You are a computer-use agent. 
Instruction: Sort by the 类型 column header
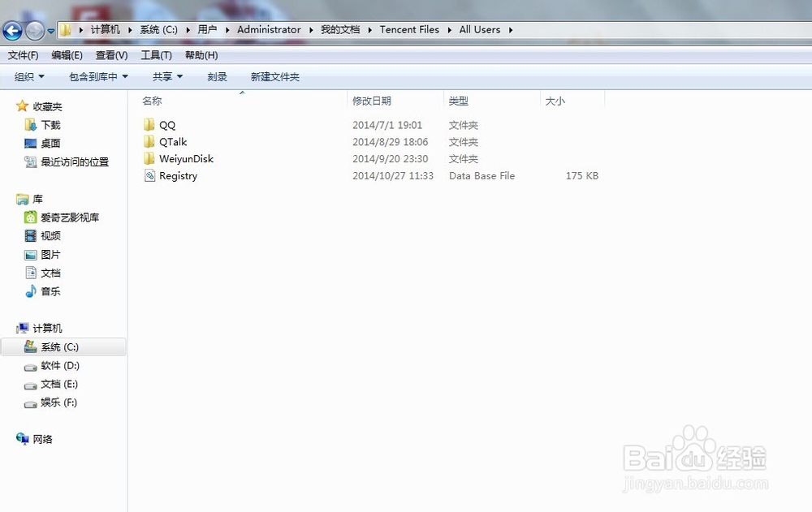(458, 101)
